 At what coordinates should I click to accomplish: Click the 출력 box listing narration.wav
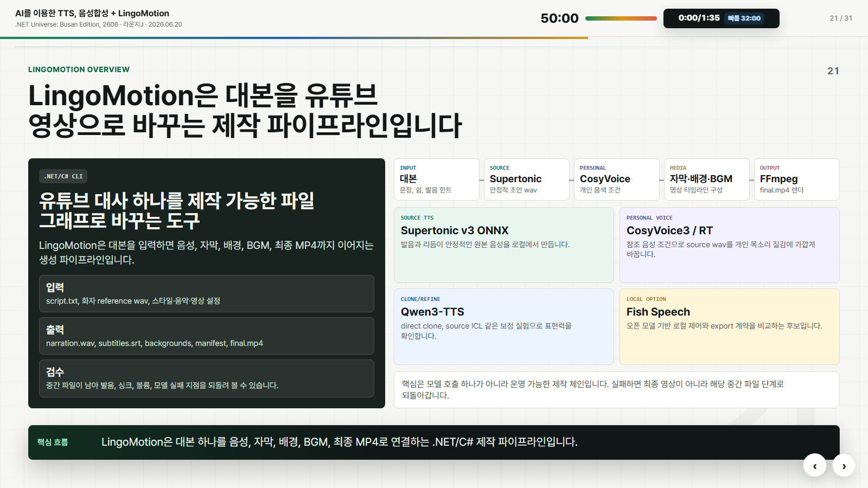point(207,336)
